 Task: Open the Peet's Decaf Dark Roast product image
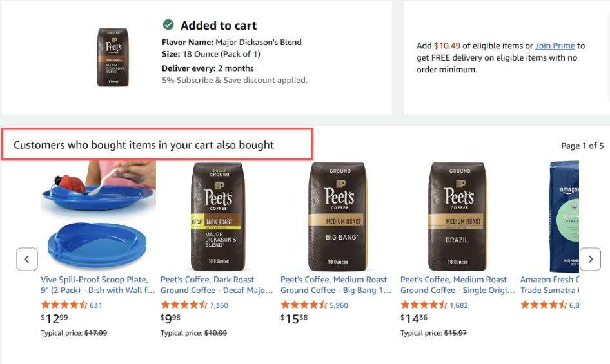tap(217, 216)
